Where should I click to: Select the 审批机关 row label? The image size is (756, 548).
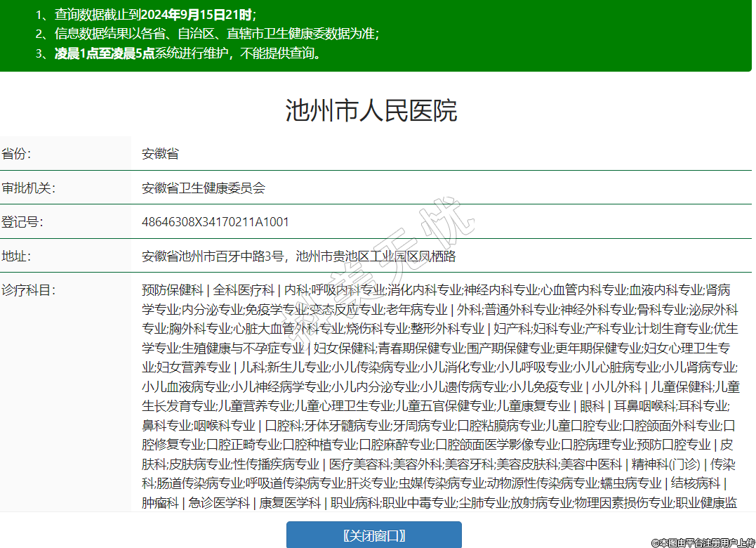coord(28,188)
